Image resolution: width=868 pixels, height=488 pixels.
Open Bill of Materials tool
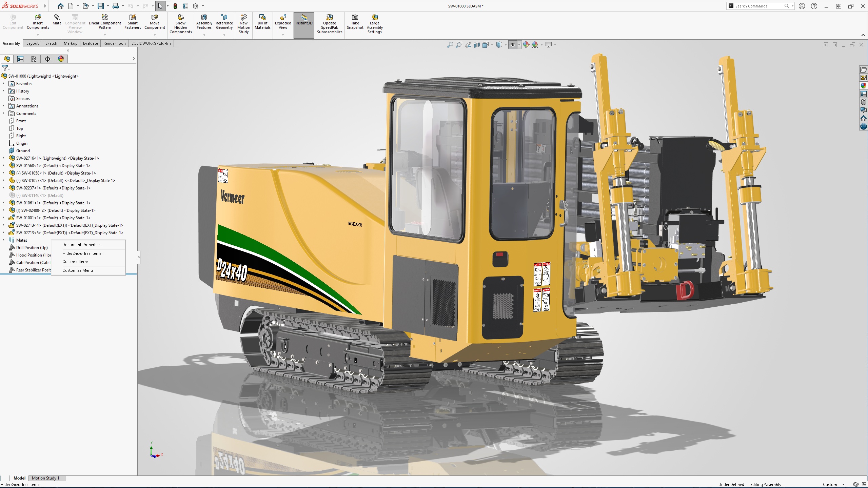pos(262,18)
